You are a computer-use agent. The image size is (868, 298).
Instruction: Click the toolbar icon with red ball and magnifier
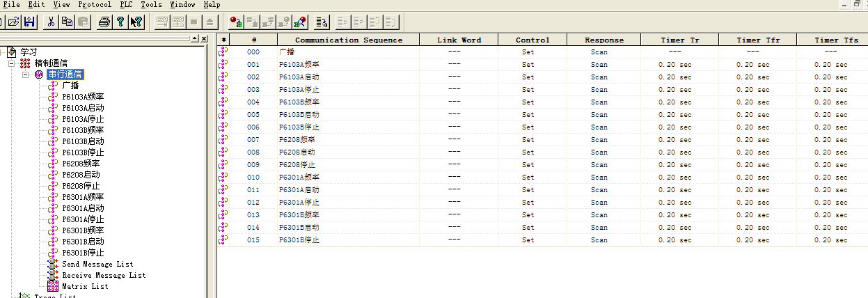tap(301, 22)
